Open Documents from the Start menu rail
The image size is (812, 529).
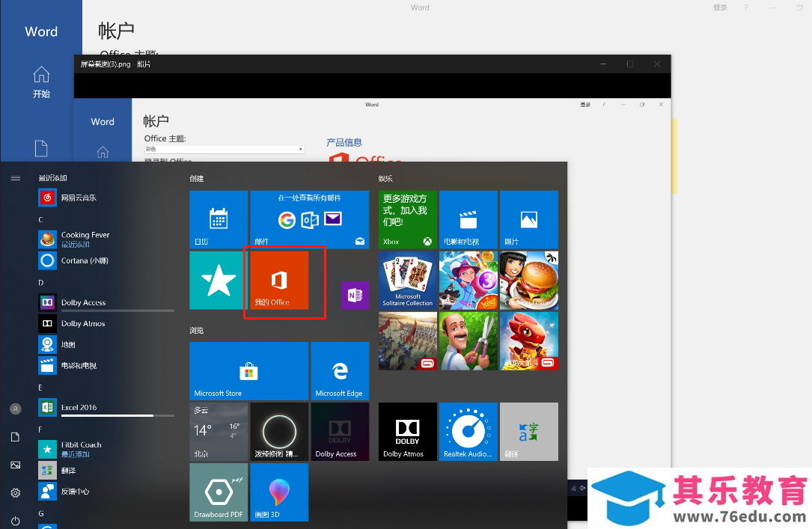[x=16, y=437]
